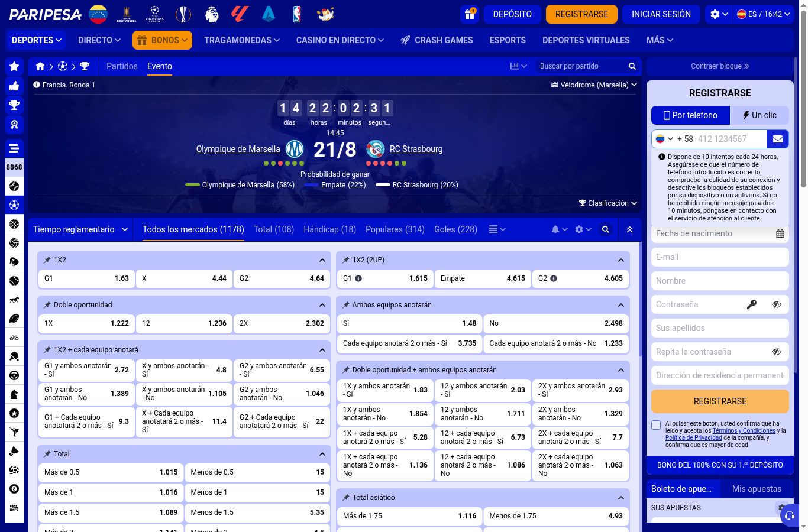Open the award ribbon section in sidebar

point(14,125)
